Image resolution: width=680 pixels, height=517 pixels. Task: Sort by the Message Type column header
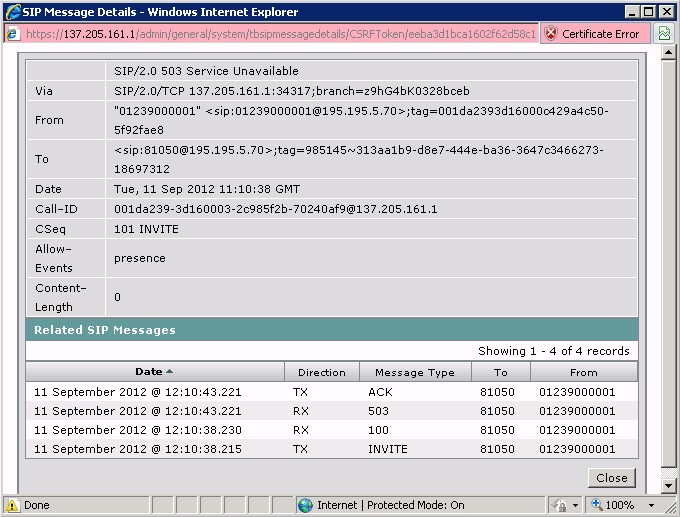point(415,372)
